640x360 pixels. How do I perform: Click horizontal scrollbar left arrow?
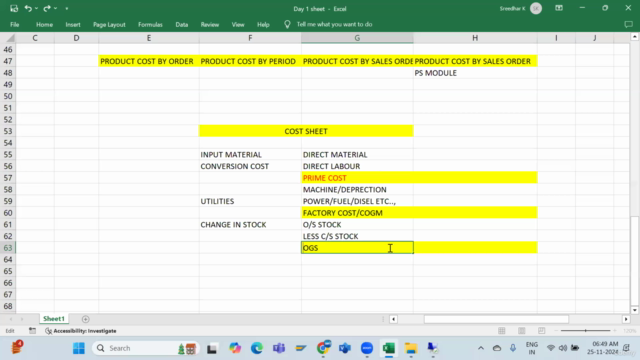(x=393, y=319)
